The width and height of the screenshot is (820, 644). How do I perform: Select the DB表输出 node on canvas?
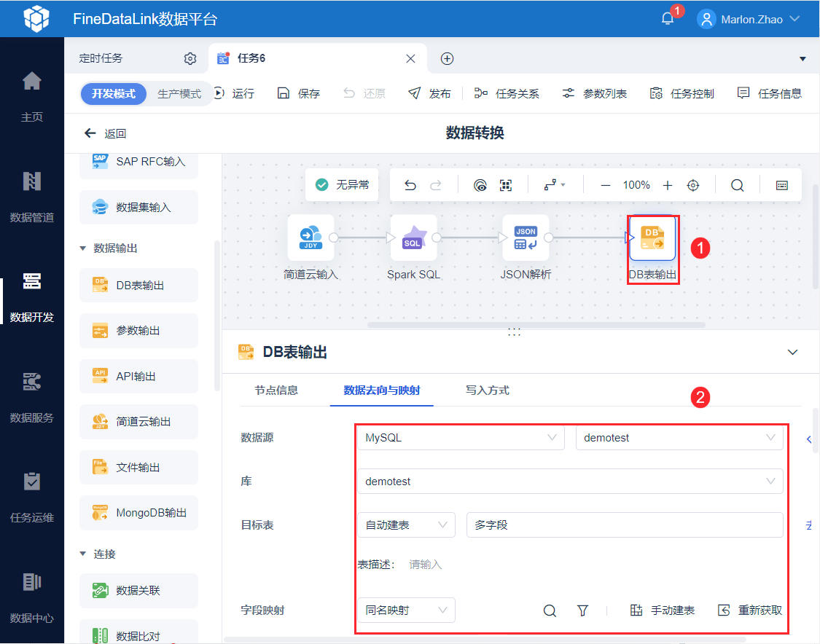(652, 237)
